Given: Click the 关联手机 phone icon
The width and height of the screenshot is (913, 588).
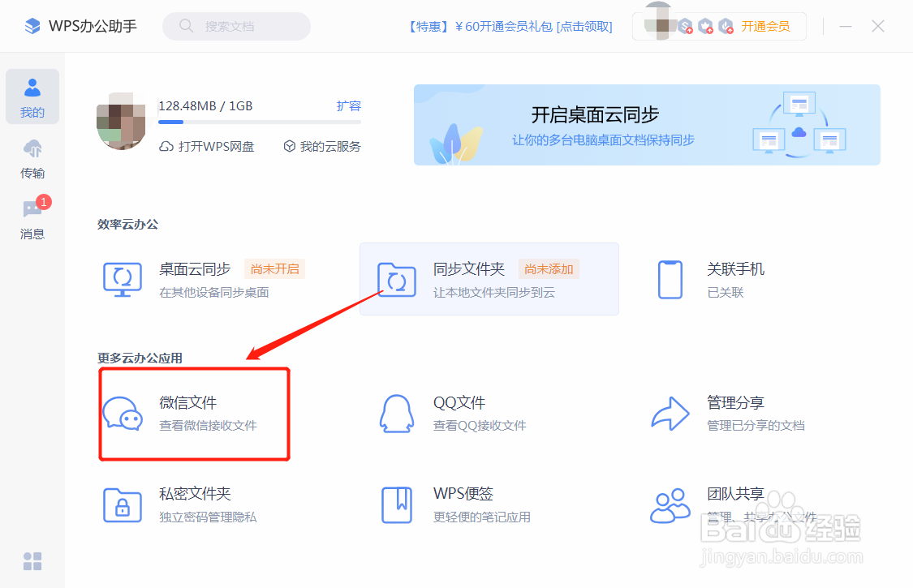Looking at the screenshot, I should pos(670,280).
